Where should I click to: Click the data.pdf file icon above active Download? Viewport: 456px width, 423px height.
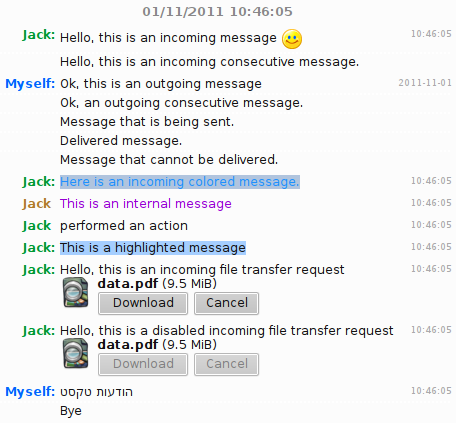76,293
